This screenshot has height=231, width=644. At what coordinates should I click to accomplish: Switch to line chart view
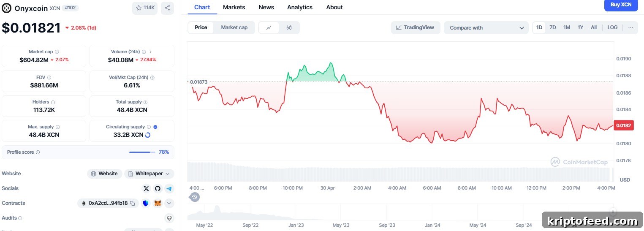(x=269, y=27)
